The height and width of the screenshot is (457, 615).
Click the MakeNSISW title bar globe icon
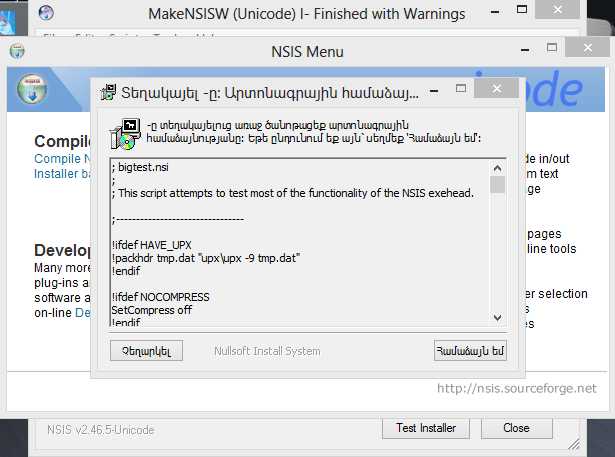46,12
